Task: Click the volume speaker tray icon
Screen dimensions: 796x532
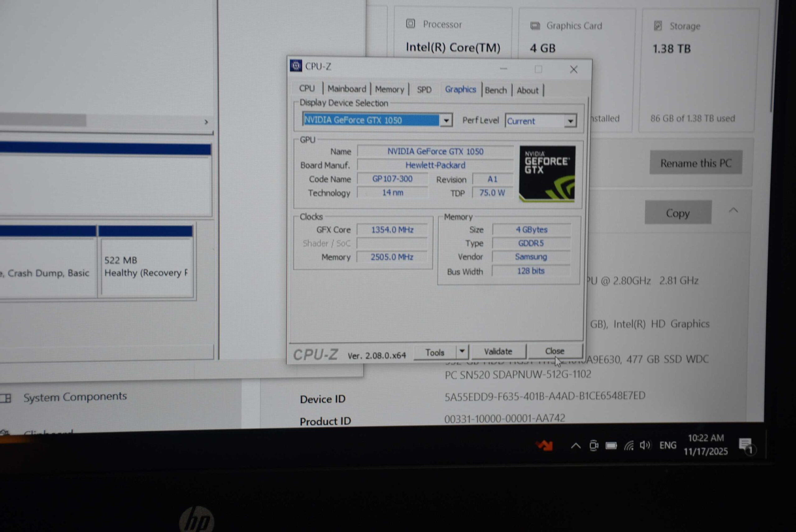Action: coord(645,445)
